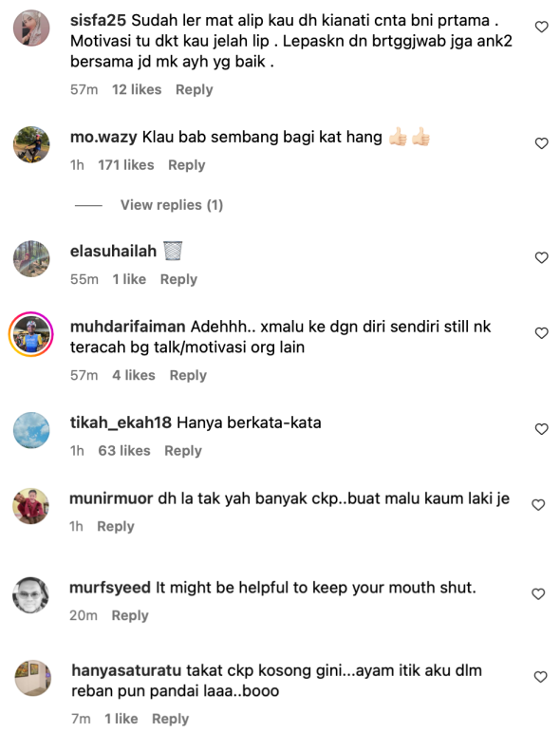The height and width of the screenshot is (732, 560).
Task: Open tikah_ekah18's profile picture
Action: click(x=31, y=430)
